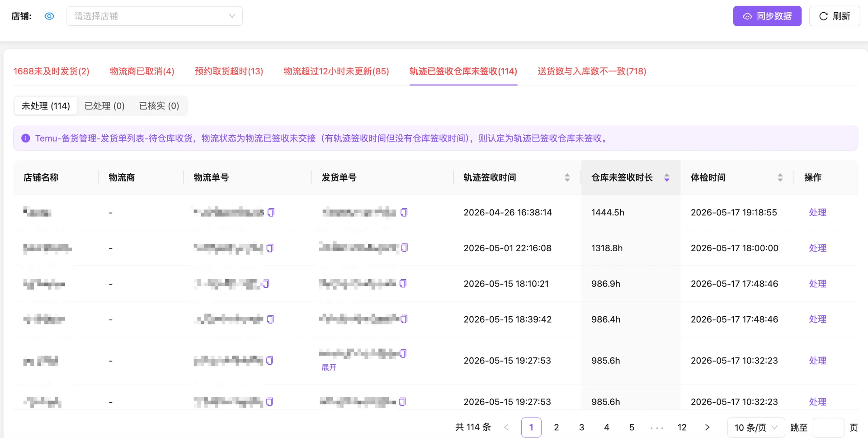The width and height of the screenshot is (868, 438).
Task: Select the 已核实 (0) filter
Action: click(159, 106)
